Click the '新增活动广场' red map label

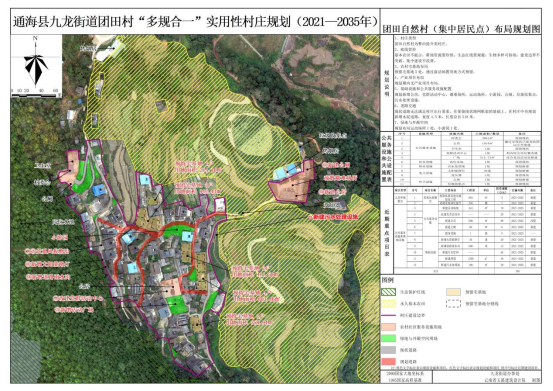click(x=74, y=310)
